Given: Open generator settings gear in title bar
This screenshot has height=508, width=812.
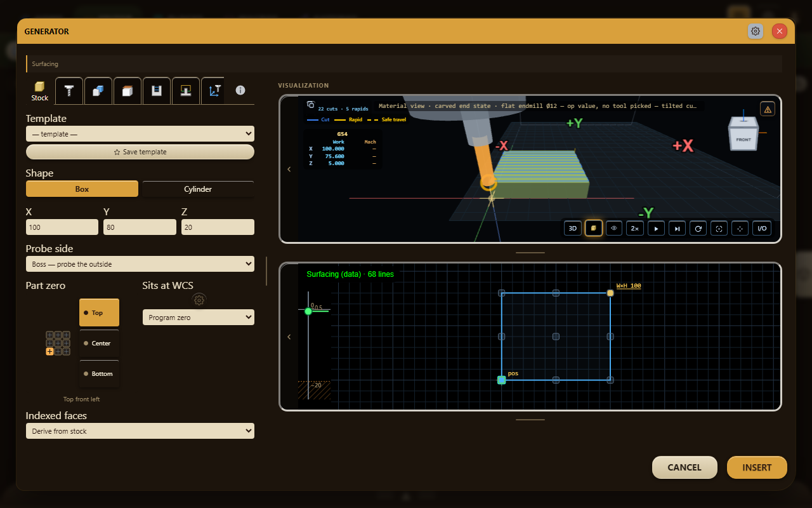Looking at the screenshot, I should coord(756,31).
